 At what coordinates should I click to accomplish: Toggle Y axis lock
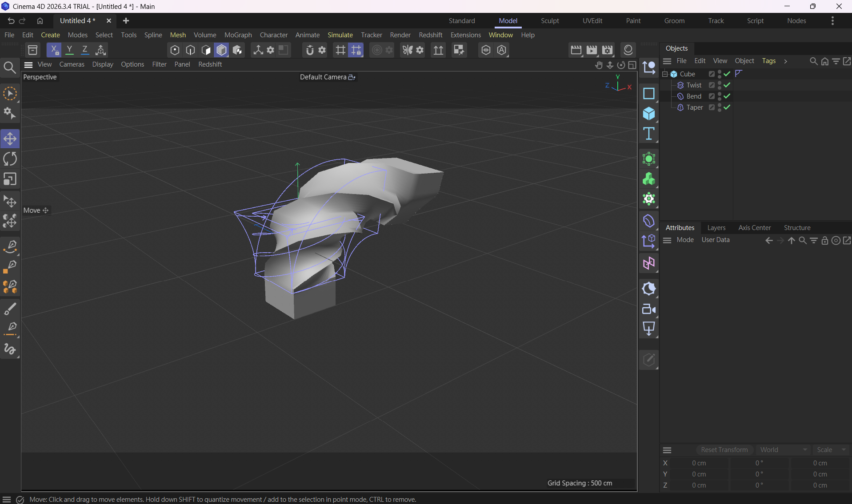69,50
